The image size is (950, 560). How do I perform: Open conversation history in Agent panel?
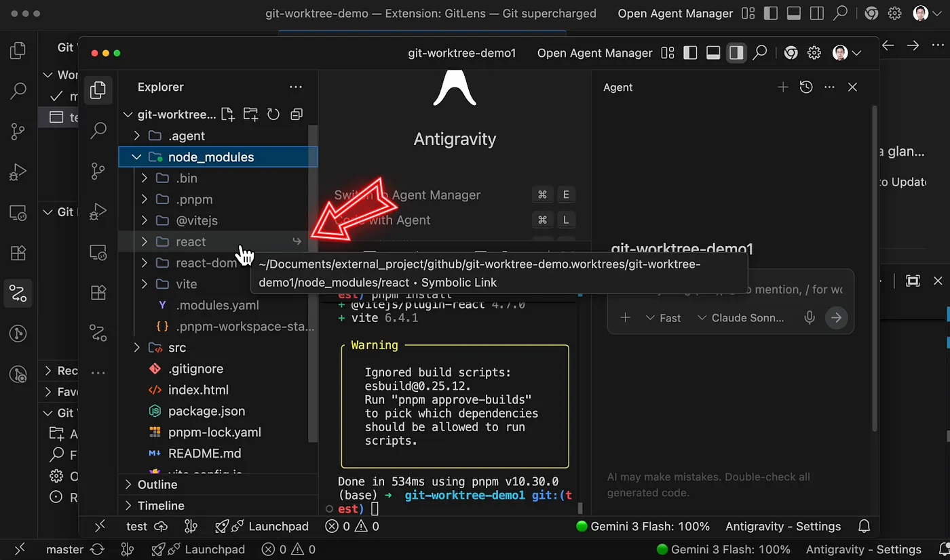pyautogui.click(x=806, y=87)
